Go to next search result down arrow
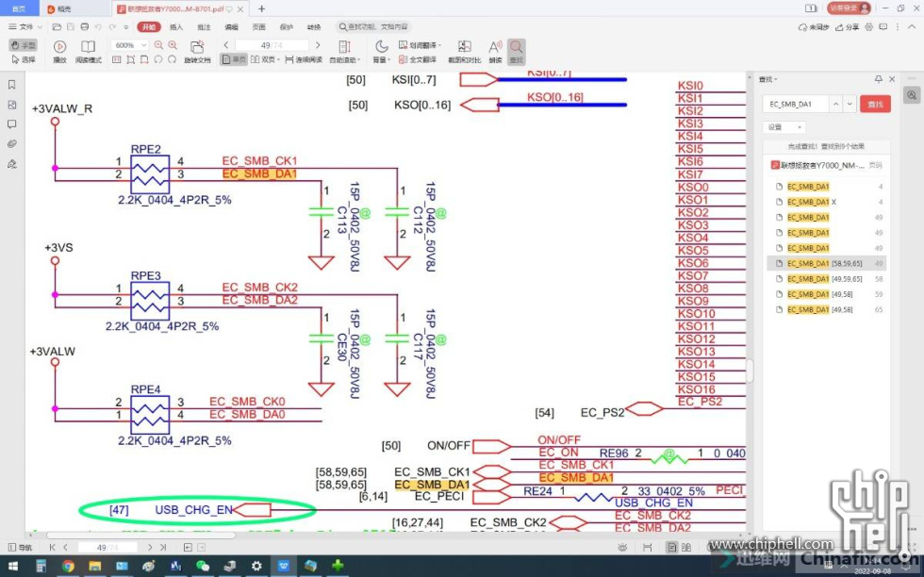The image size is (924, 577). click(850, 104)
